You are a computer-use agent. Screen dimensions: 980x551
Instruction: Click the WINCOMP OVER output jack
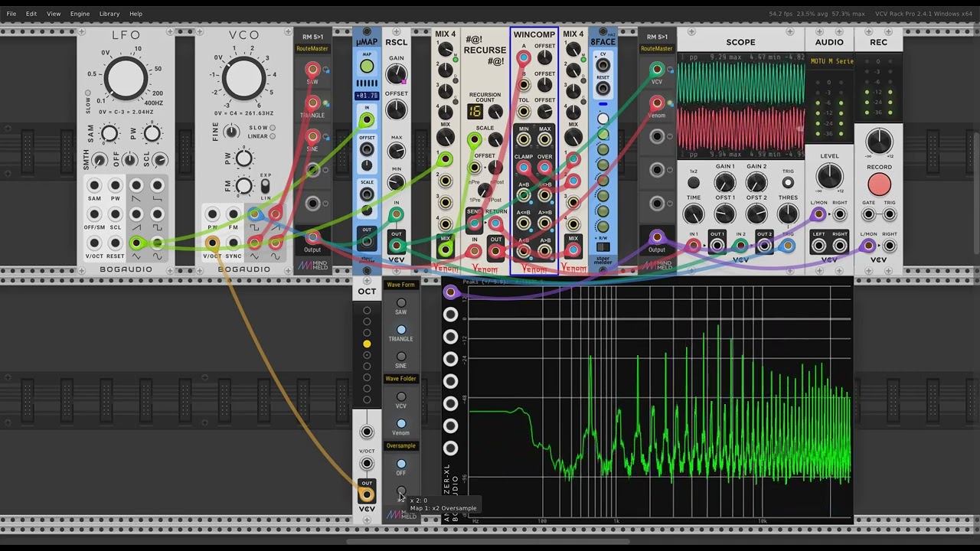[x=544, y=168]
